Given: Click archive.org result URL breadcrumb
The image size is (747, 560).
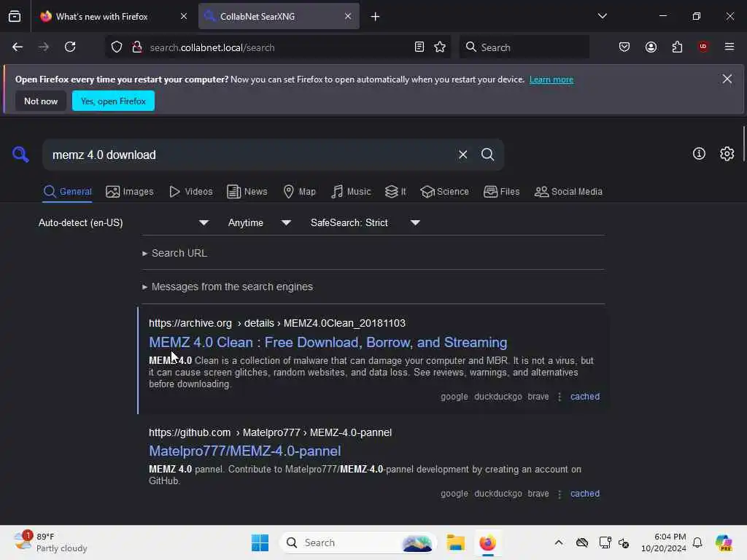Looking at the screenshot, I should (x=276, y=323).
